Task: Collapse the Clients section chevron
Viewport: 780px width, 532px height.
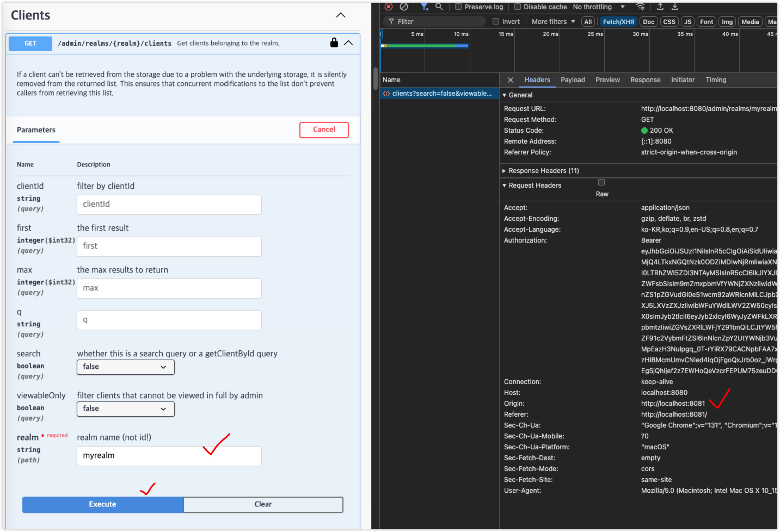Action: click(341, 15)
